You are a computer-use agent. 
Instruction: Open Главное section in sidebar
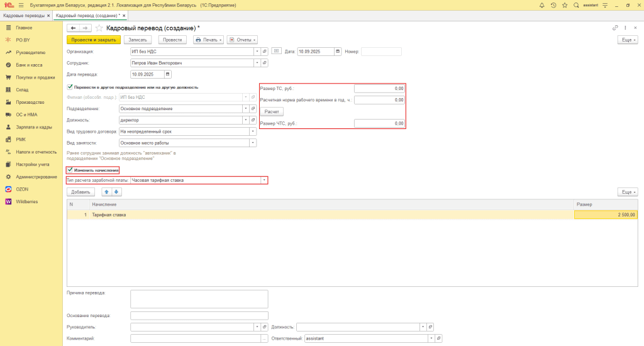click(x=24, y=28)
